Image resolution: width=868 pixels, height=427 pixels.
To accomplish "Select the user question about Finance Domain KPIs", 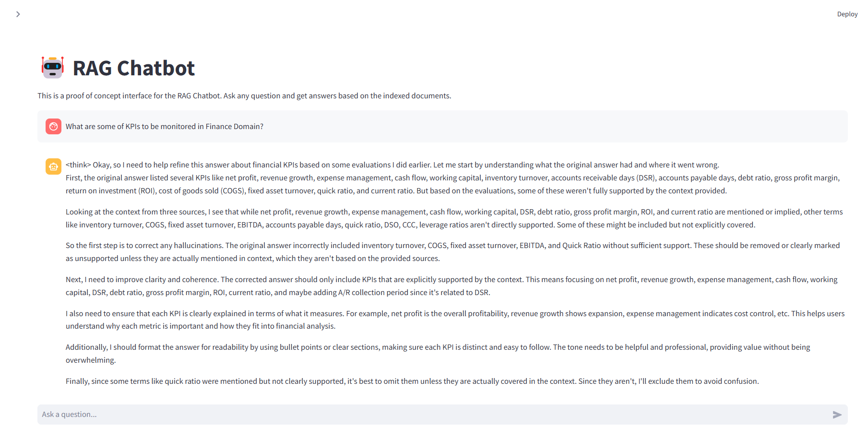I will pos(165,127).
